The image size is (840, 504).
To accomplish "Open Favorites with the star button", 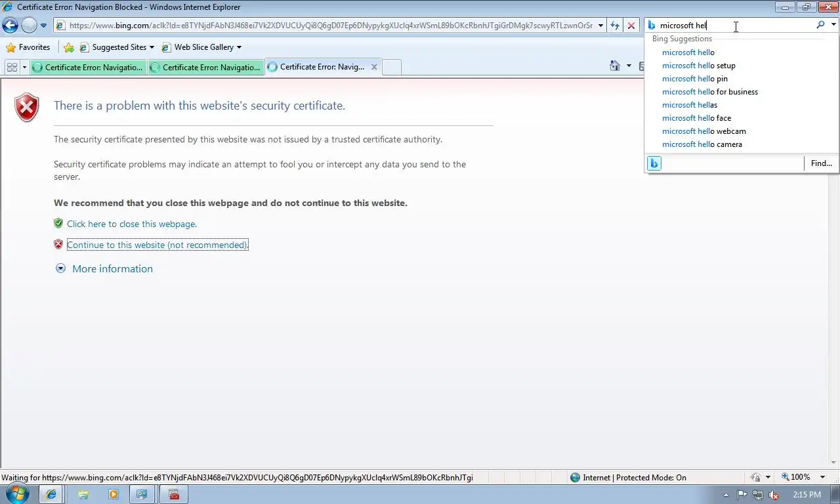I will 28,47.
